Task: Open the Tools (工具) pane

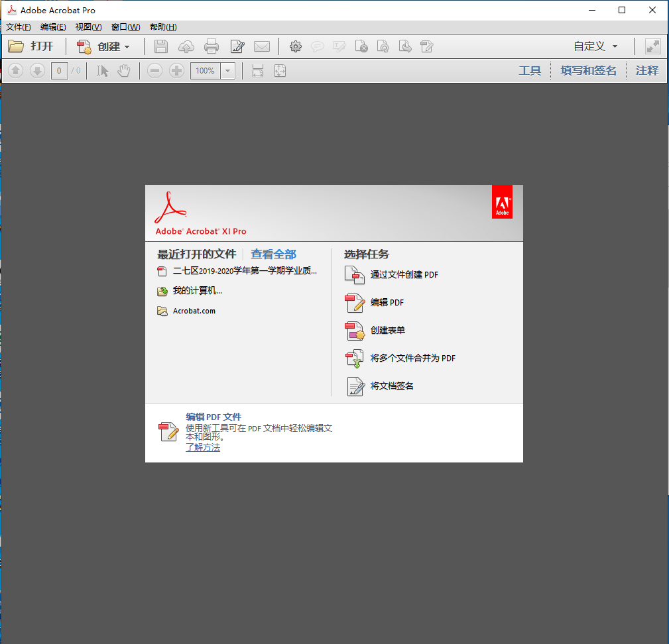Action: [x=530, y=71]
